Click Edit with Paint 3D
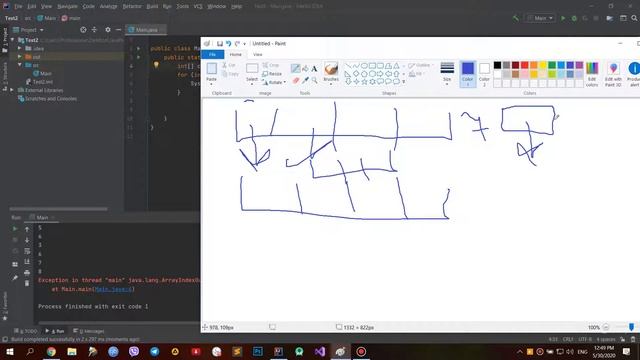 (613, 74)
